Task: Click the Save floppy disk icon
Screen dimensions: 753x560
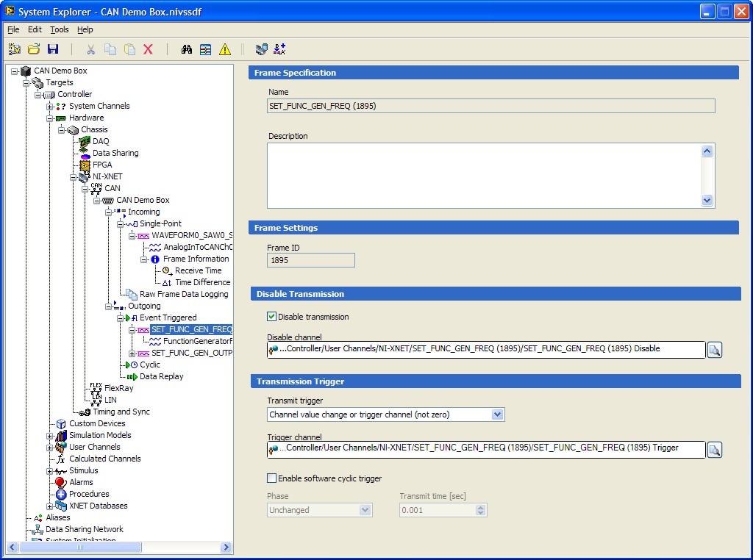Action: (53, 49)
